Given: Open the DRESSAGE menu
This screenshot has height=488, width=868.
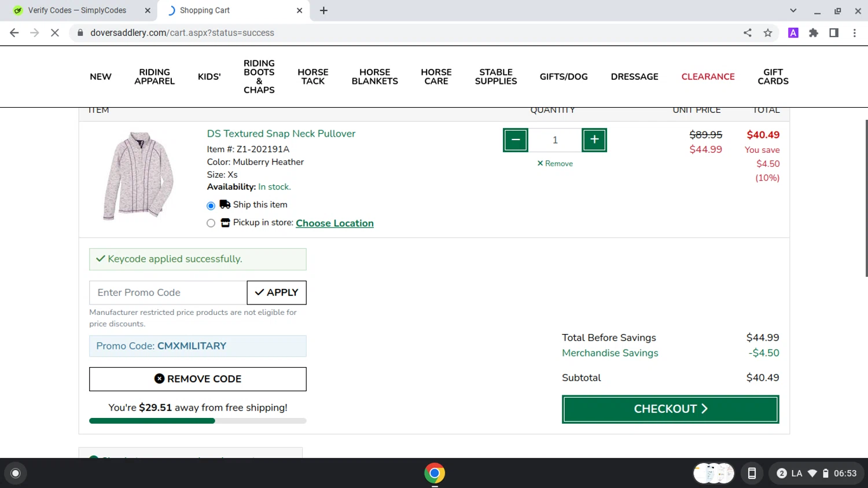Looking at the screenshot, I should click(x=634, y=77).
